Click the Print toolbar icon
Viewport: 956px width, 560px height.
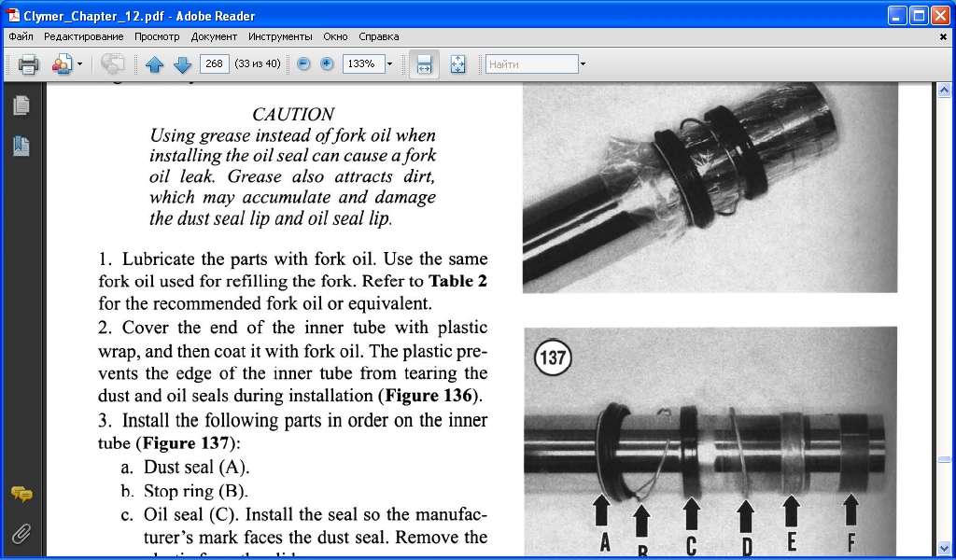click(28, 64)
